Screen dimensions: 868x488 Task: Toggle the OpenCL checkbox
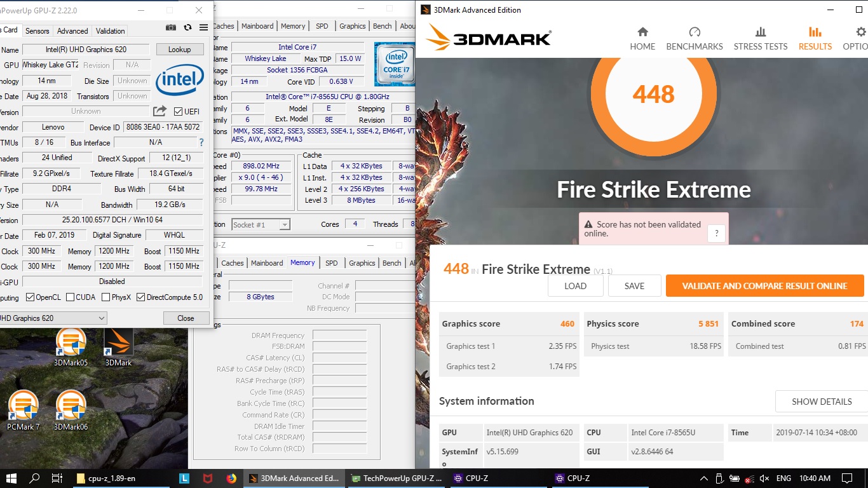[30, 297]
